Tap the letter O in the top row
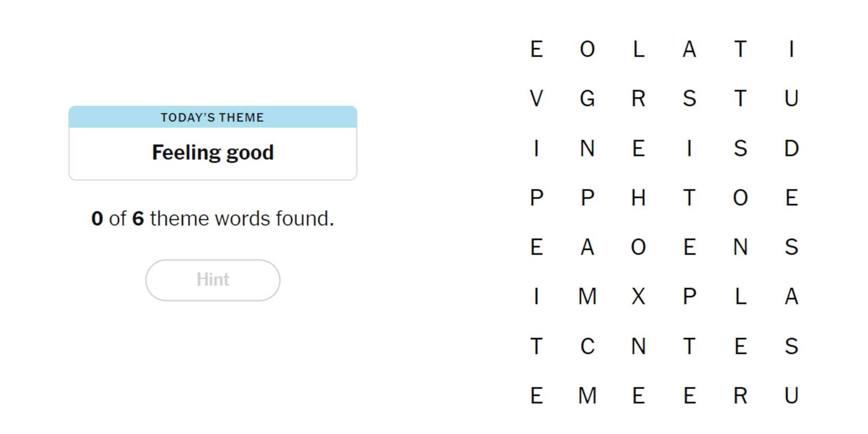 click(x=587, y=49)
